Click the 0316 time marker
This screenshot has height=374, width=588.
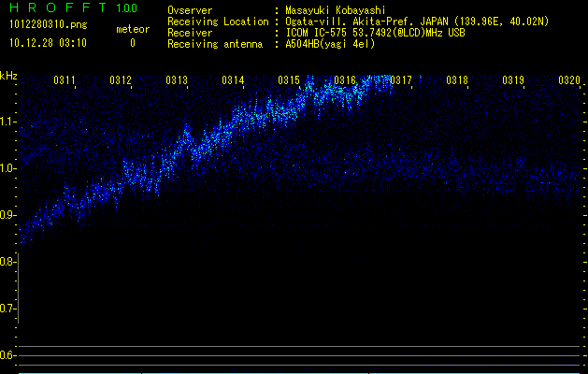(x=345, y=80)
